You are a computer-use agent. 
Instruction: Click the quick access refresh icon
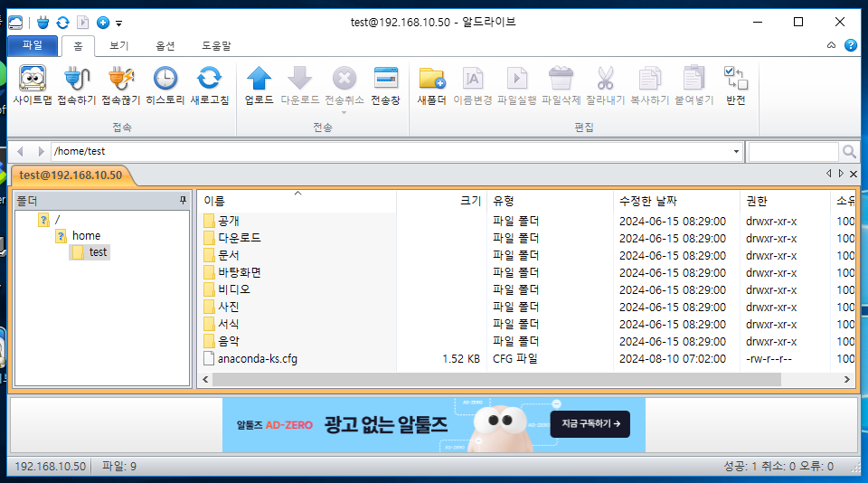[63, 23]
